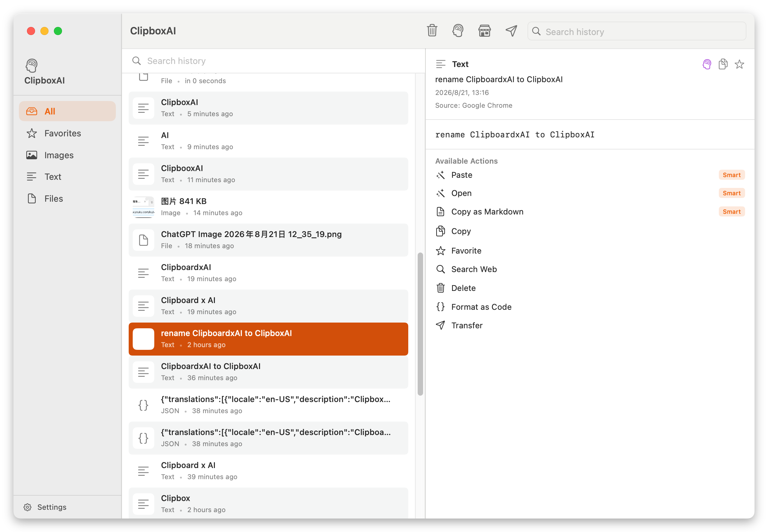The width and height of the screenshot is (768, 532).
Task: Open Settings at the sidebar bottom
Action: [45, 507]
